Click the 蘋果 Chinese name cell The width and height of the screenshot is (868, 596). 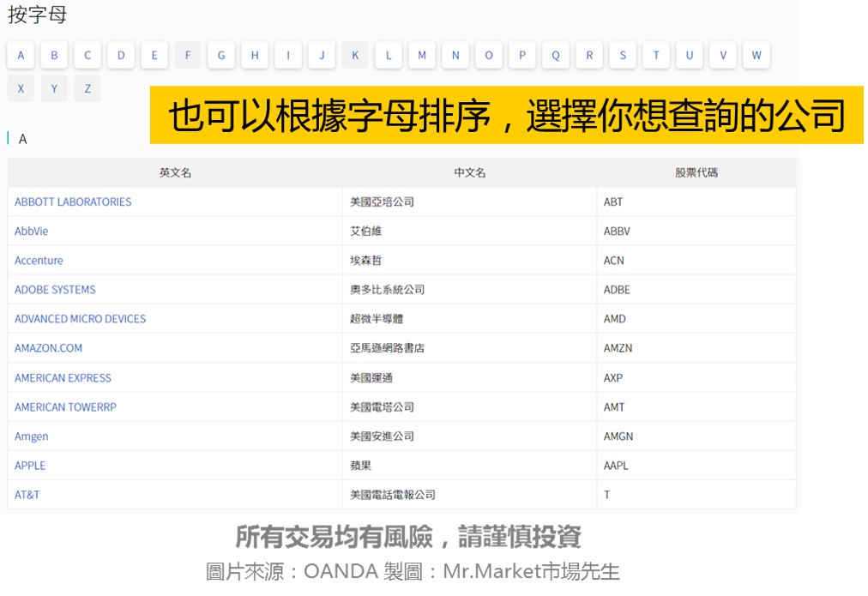pos(470,466)
